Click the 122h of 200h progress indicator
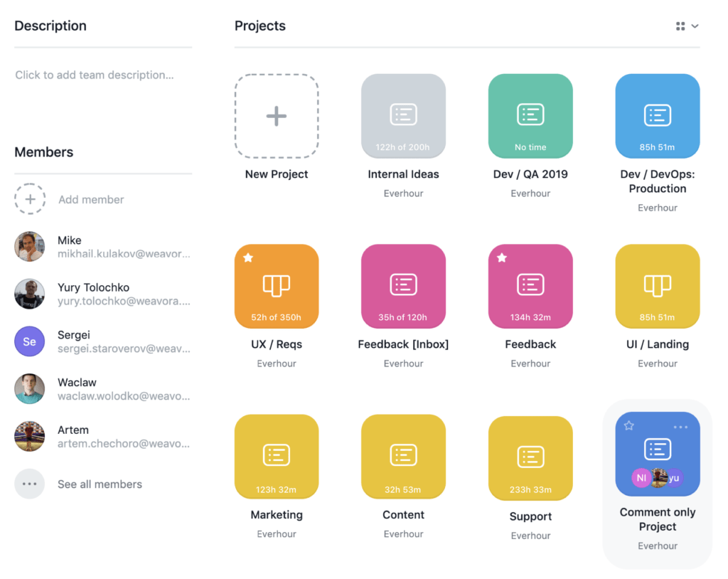 pos(403,147)
